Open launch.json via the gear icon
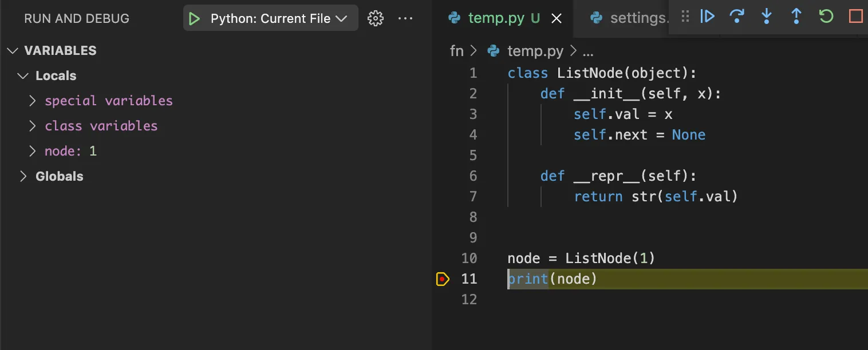Image resolution: width=868 pixels, height=350 pixels. tap(375, 19)
